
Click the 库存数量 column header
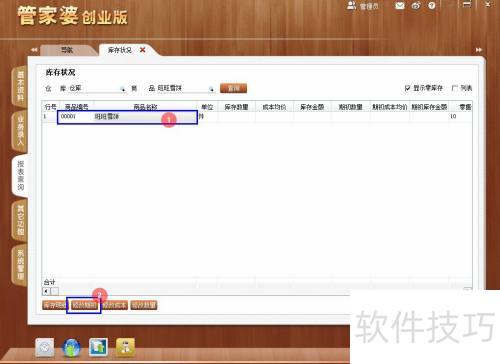point(236,107)
